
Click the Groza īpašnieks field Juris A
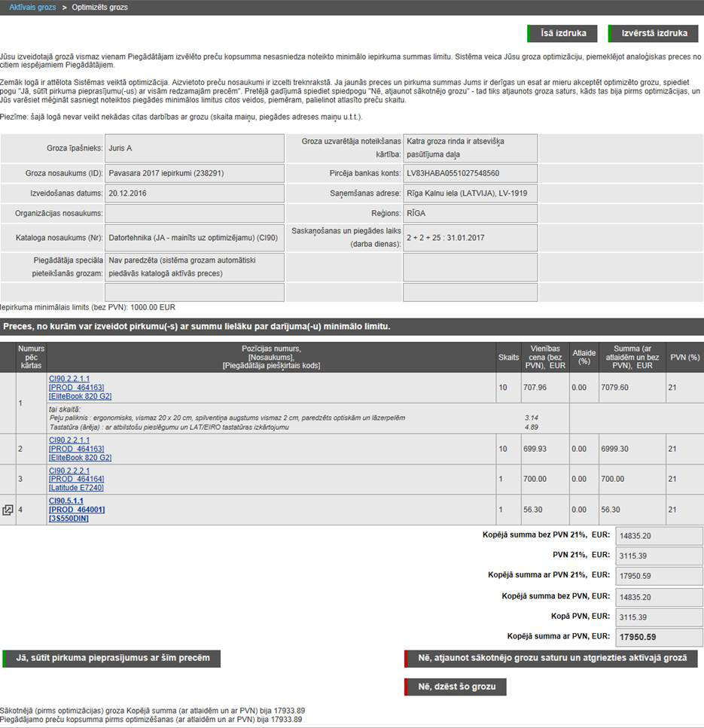coord(194,148)
